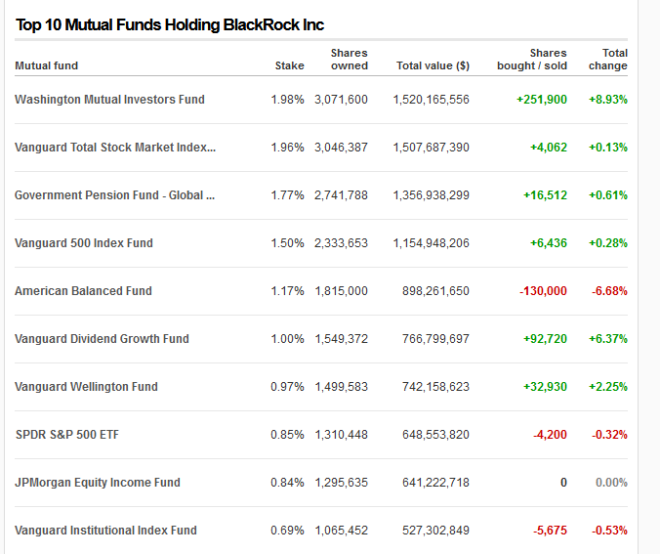The image size is (660, 554).
Task: Sort by Total value ($) header
Action: click(432, 66)
